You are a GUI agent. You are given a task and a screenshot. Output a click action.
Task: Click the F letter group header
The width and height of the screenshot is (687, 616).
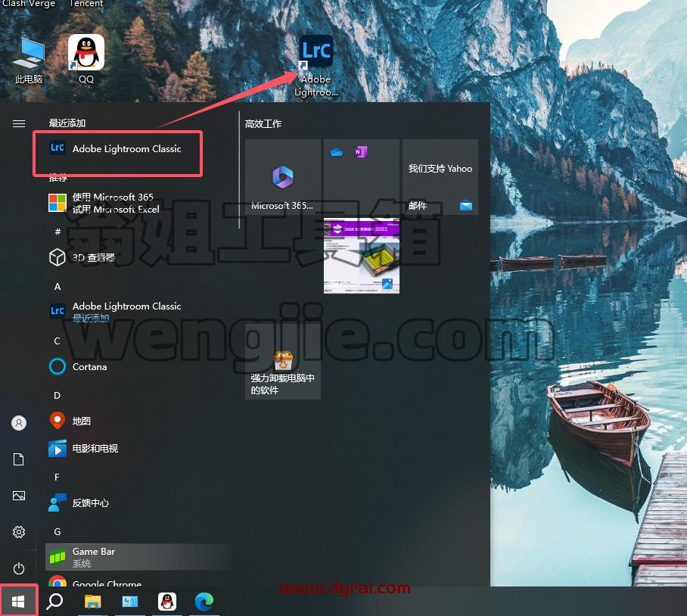tap(57, 477)
